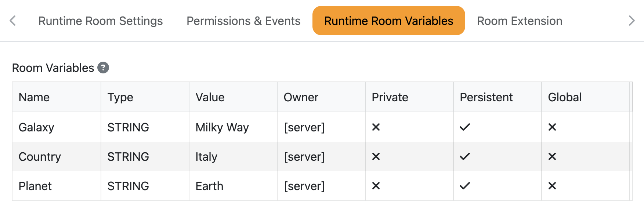Click the Persistent column header
The width and height of the screenshot is (644, 207).
pyautogui.click(x=498, y=97)
